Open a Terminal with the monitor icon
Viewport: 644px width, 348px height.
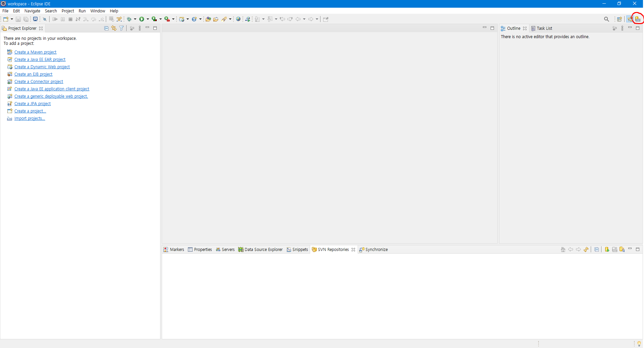click(35, 19)
